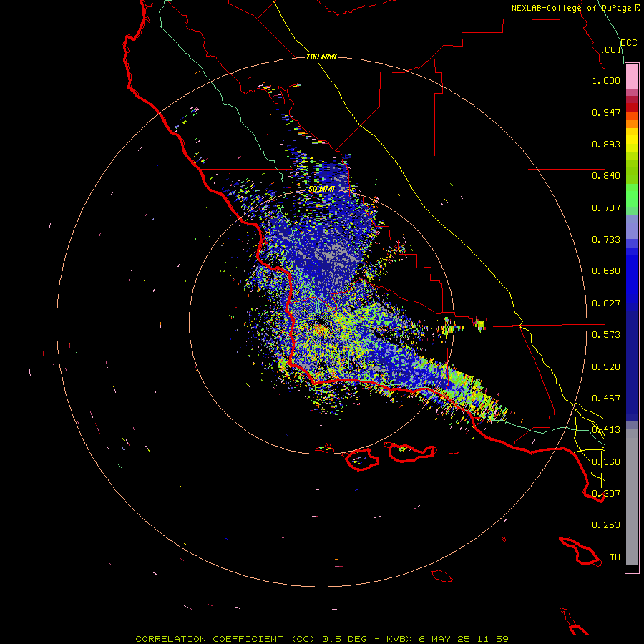The width and height of the screenshot is (644, 644).
Task: Click the TH threshold label
Action: [x=615, y=557]
